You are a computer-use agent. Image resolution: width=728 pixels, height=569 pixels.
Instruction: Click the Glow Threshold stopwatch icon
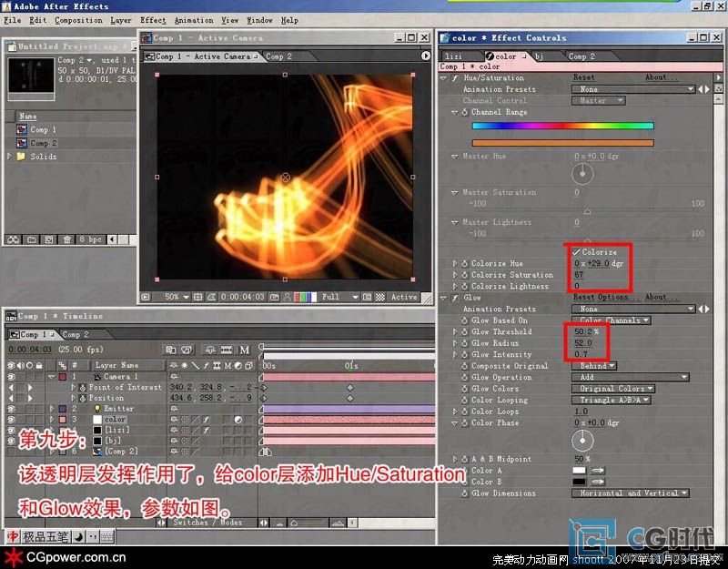point(464,331)
